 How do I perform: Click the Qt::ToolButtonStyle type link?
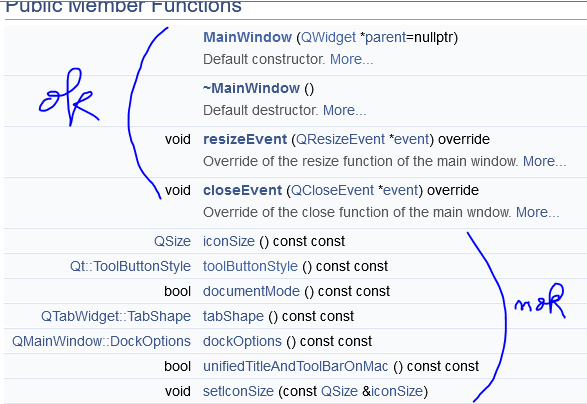click(130, 266)
